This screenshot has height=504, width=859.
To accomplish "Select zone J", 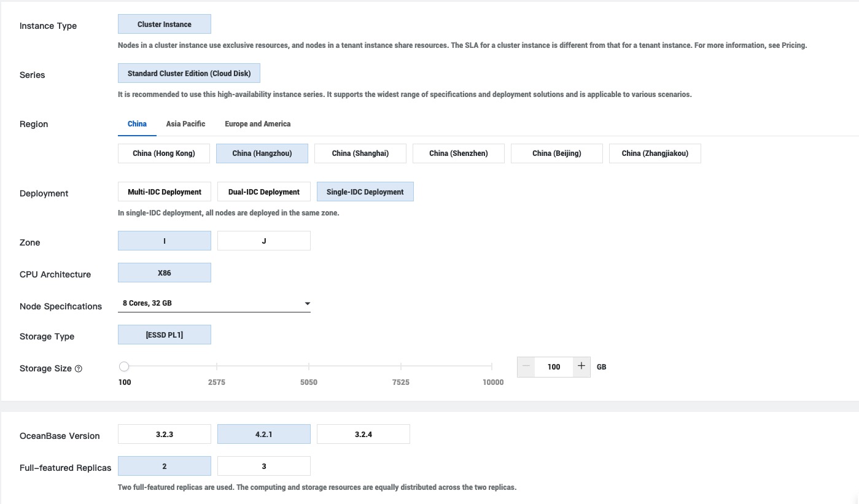I will click(x=263, y=241).
